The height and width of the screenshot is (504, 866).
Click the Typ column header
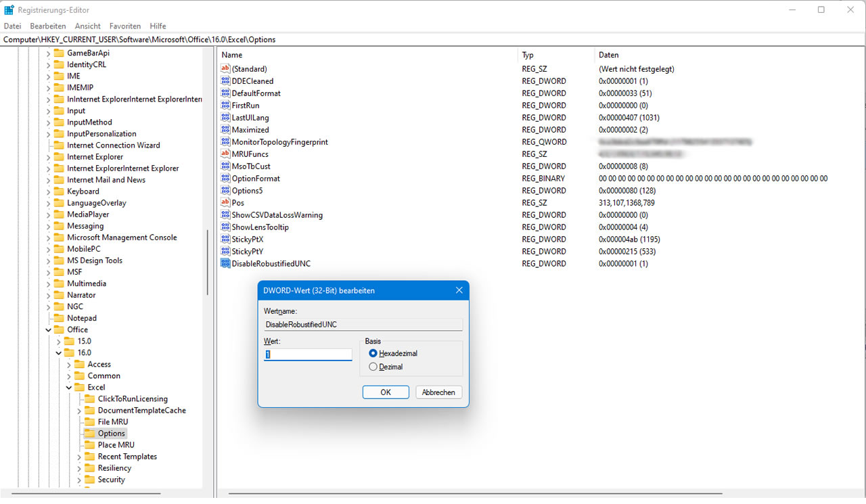557,55
